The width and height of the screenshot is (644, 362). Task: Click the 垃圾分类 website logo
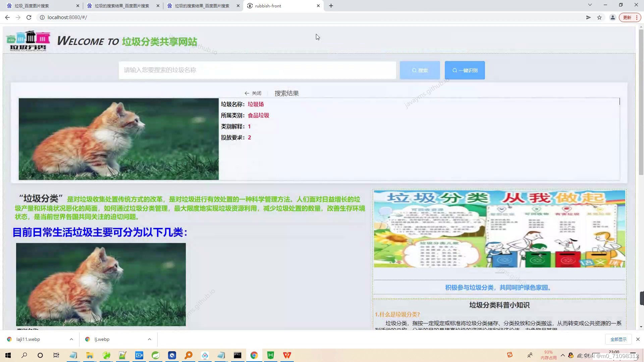click(x=29, y=41)
